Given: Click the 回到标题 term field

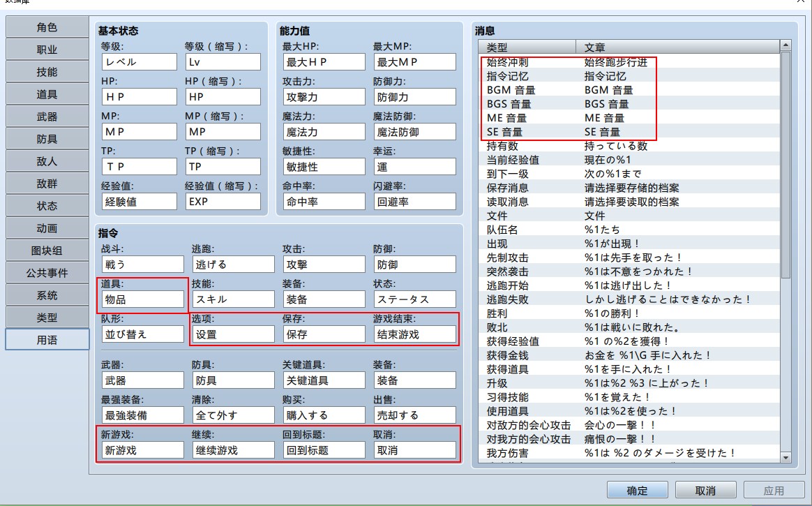Looking at the screenshot, I should point(324,450).
